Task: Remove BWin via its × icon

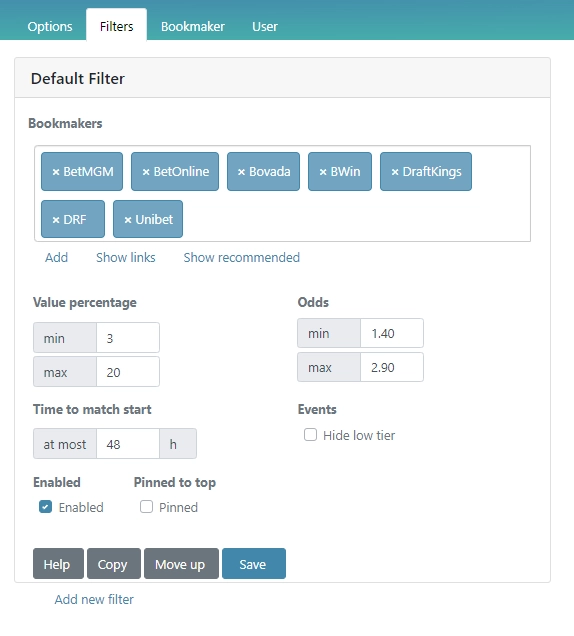Action: 323,172
